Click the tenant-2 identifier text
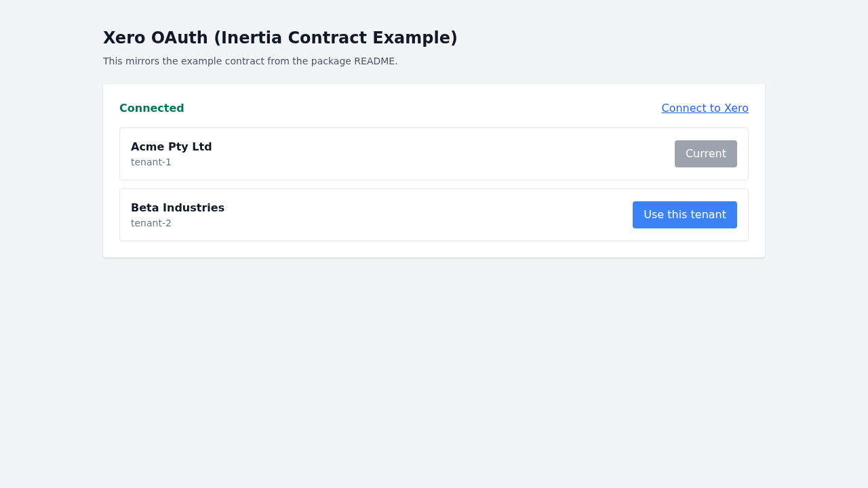This screenshot has width=868, height=488. coord(151,222)
